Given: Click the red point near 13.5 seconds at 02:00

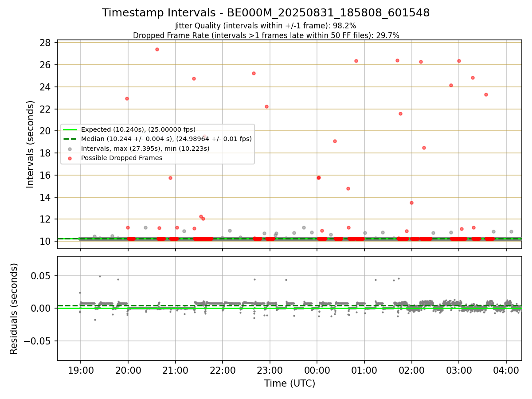Looking at the screenshot, I should (411, 203).
